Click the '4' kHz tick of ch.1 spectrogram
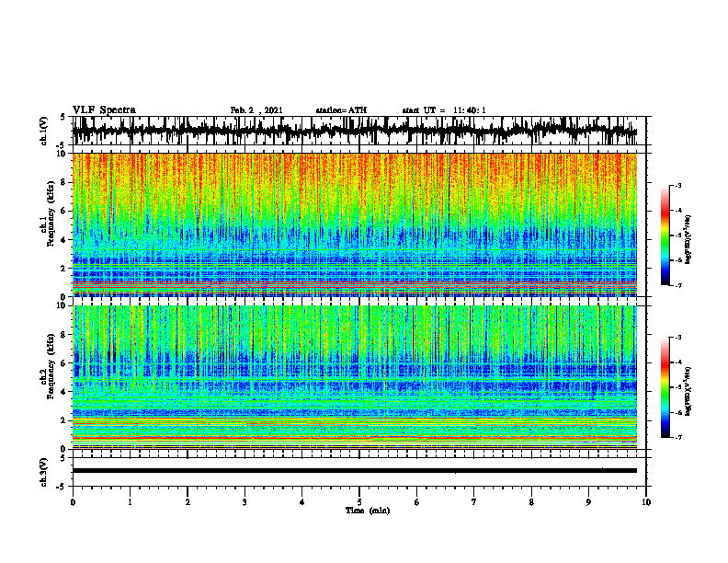Viewport: 728px width, 563px height. coord(64,240)
